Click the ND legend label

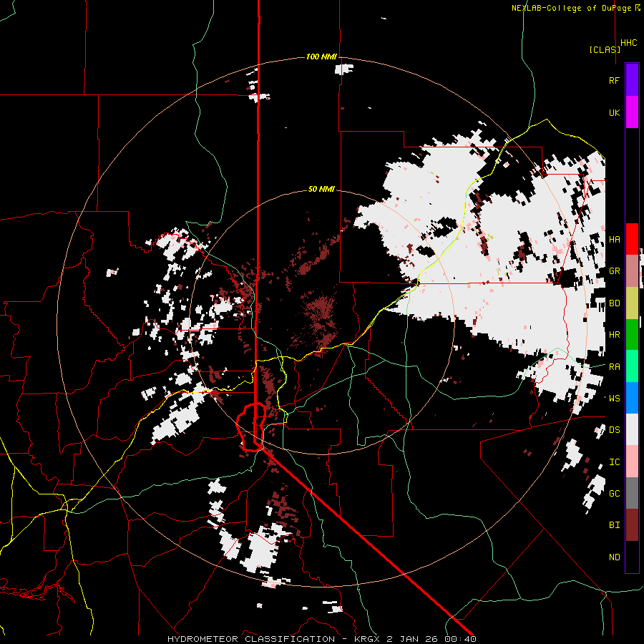pyautogui.click(x=615, y=557)
